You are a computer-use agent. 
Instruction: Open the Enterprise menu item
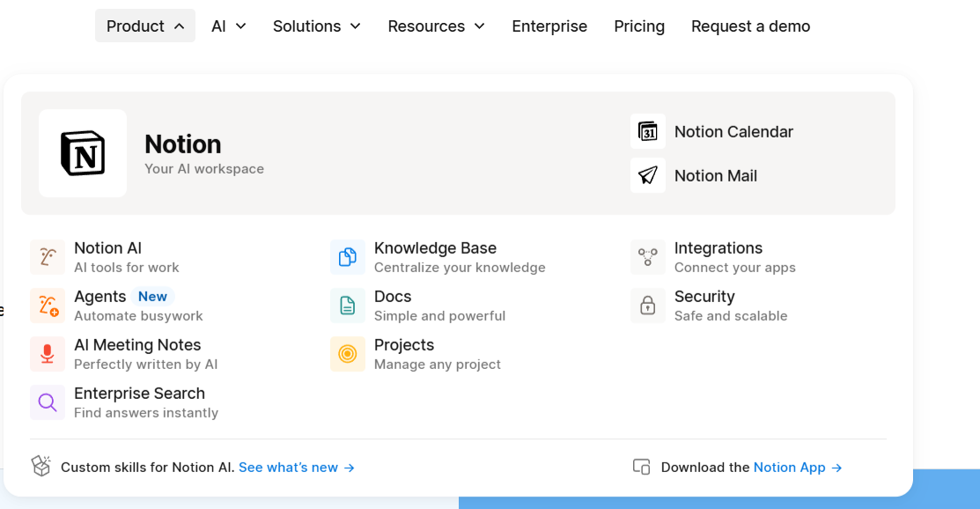click(549, 26)
